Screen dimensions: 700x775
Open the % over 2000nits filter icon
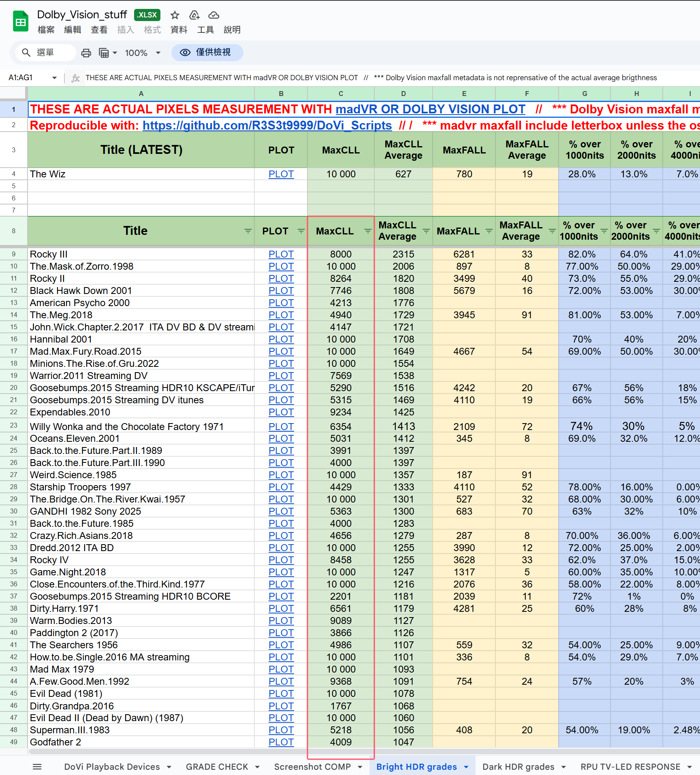click(x=656, y=231)
